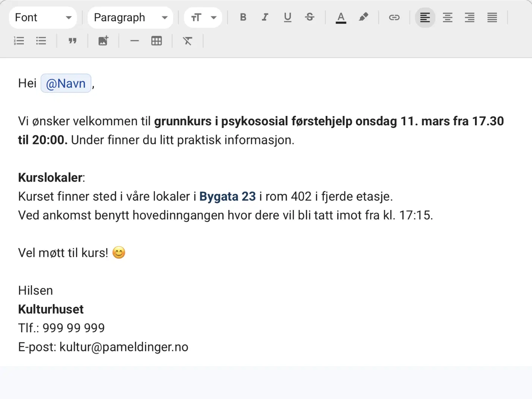Apply strikethrough formatting
532x399 pixels.
(310, 17)
